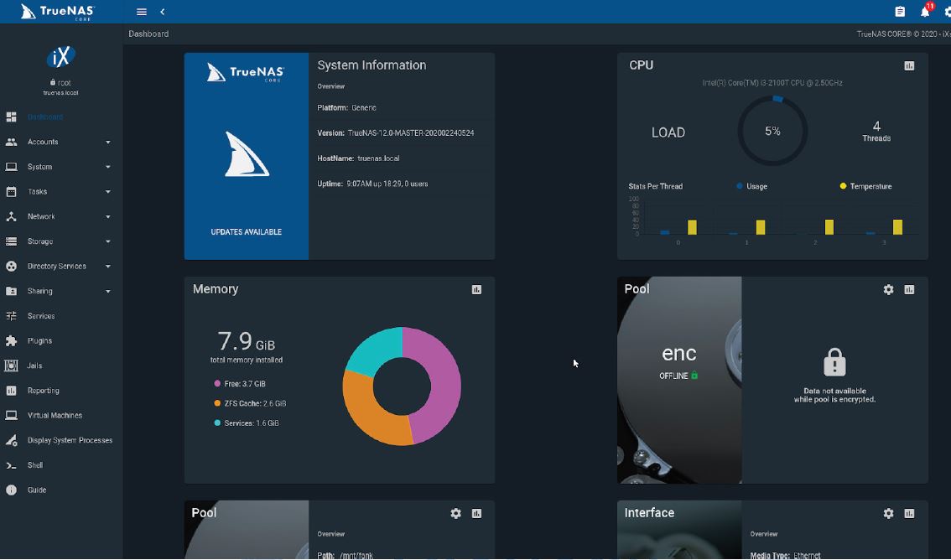The height and width of the screenshot is (560, 951).
Task: Open the enc pool settings gear
Action: (x=888, y=290)
